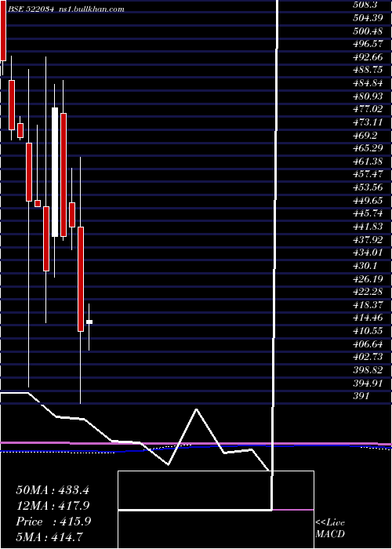Click the 391 price axis label
The height and width of the screenshot is (549, 392).
(361, 396)
